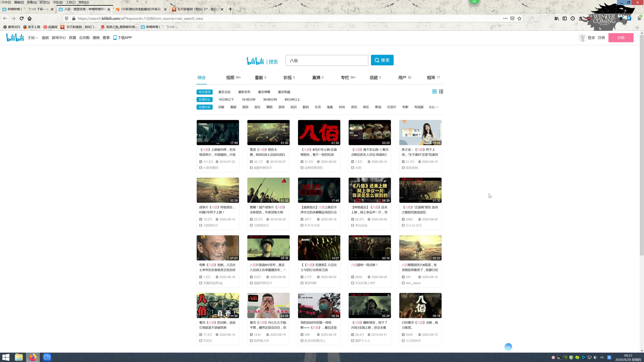Click the 注册 link

[601, 38]
